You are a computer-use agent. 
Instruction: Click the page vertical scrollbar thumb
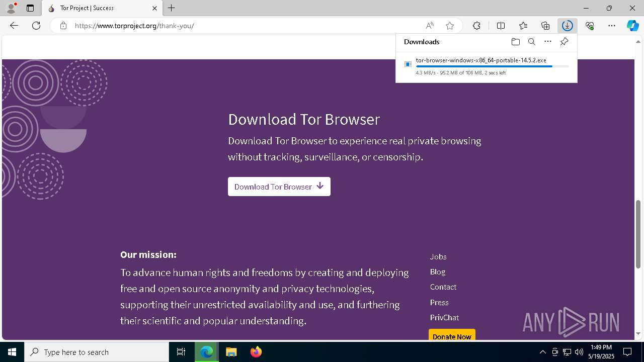click(638, 234)
